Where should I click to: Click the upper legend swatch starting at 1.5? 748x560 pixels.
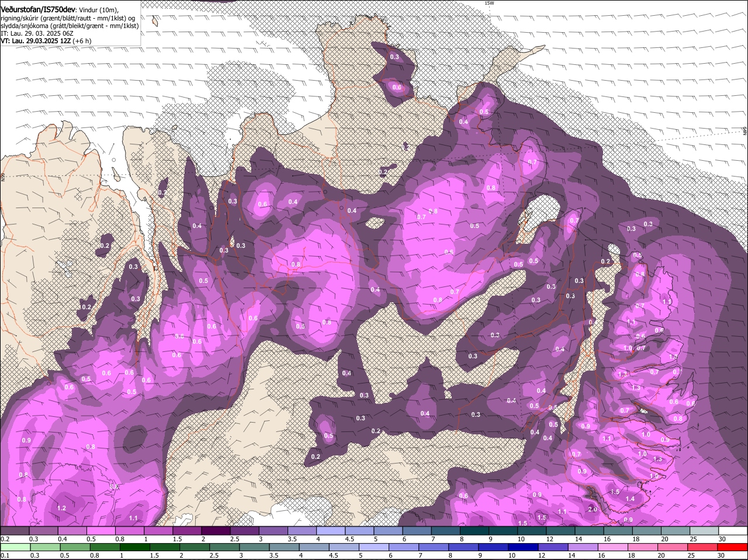[x=187, y=531]
